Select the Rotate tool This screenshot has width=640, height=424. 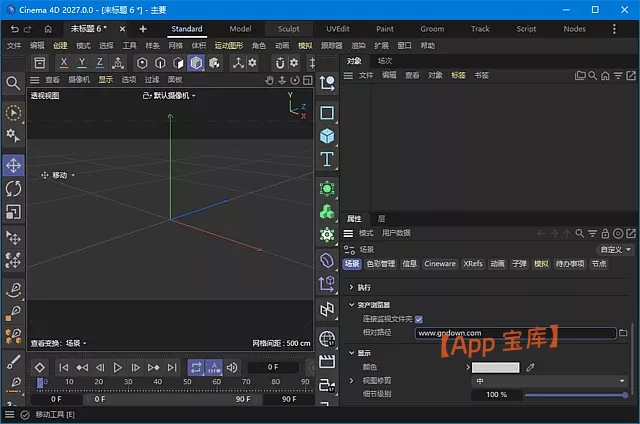pyautogui.click(x=13, y=189)
